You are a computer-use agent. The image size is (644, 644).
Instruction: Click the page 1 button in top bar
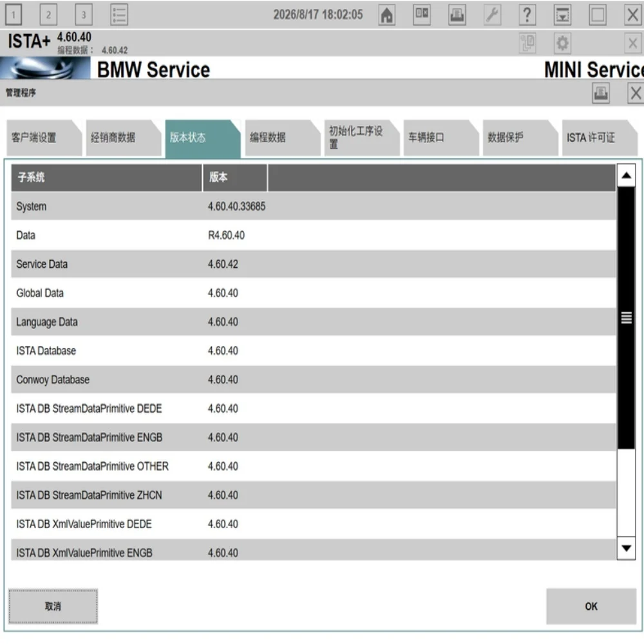click(x=13, y=15)
